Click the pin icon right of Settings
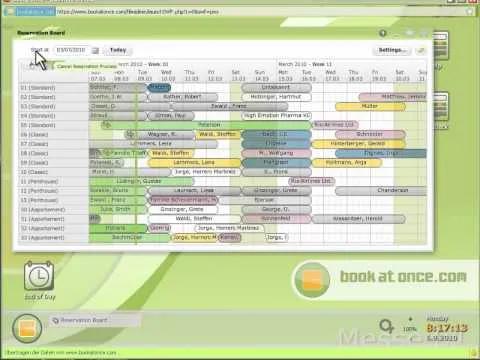480x360 pixels. pos(421,51)
